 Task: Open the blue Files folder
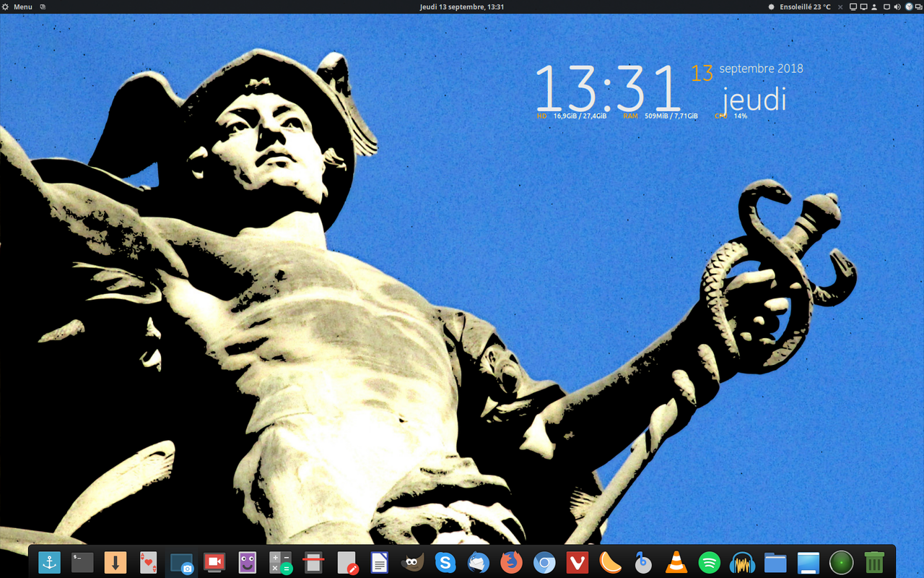pyautogui.click(x=775, y=562)
